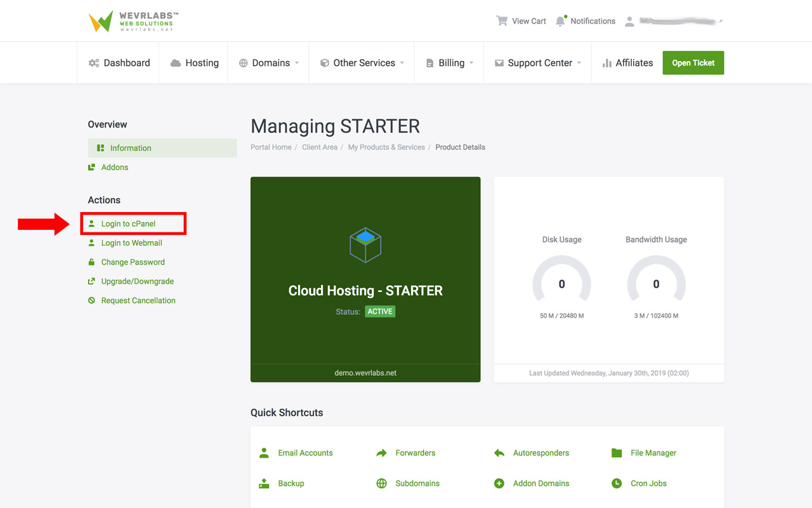Open the Subdomains shortcut
Image resolution: width=812 pixels, height=508 pixels.
(x=417, y=483)
